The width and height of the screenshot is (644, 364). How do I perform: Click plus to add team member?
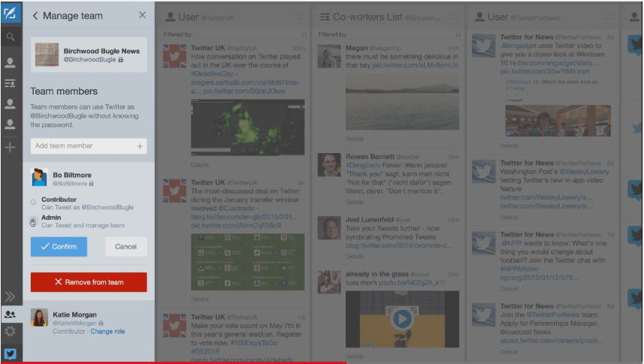click(x=140, y=146)
